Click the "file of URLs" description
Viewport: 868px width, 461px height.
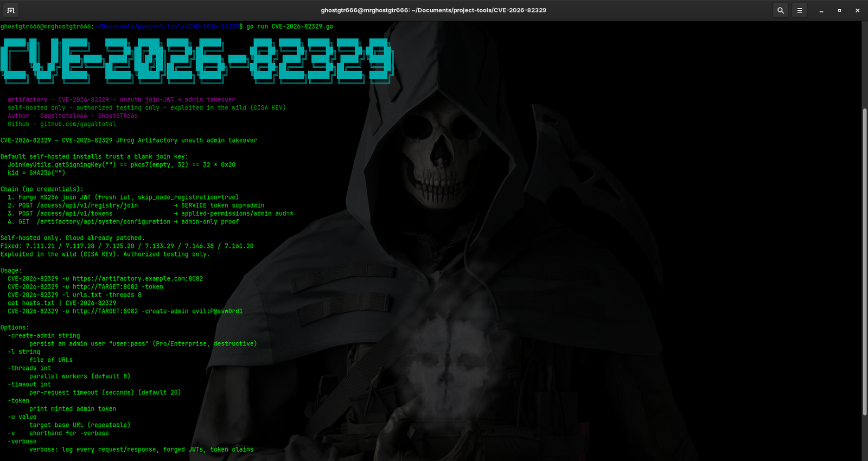(x=51, y=360)
